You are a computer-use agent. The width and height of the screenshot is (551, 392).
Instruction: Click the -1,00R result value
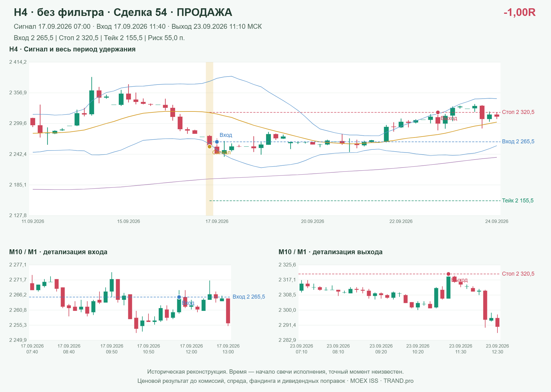(x=519, y=12)
